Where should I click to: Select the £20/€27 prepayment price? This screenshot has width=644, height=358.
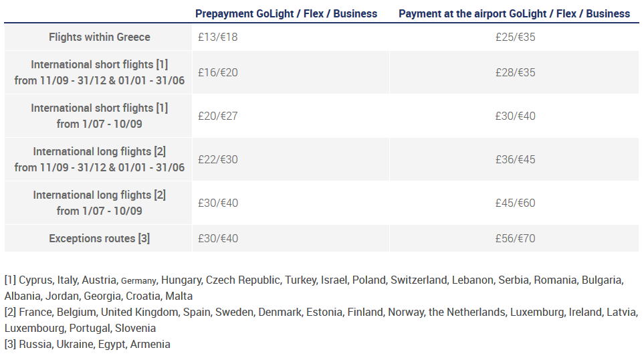(218, 116)
